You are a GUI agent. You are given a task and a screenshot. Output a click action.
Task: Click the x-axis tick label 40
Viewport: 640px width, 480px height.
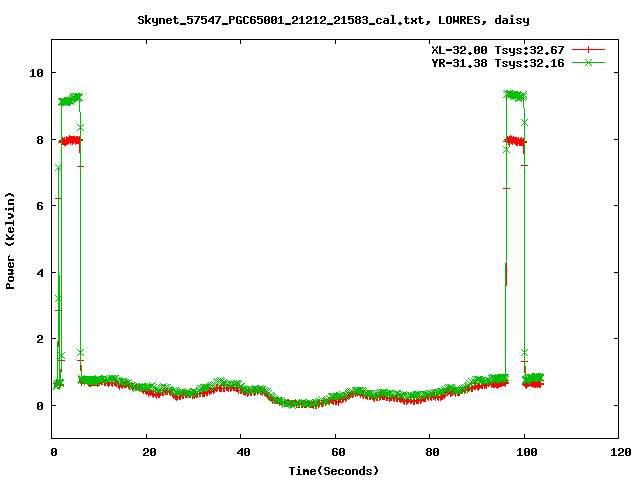pyautogui.click(x=243, y=452)
